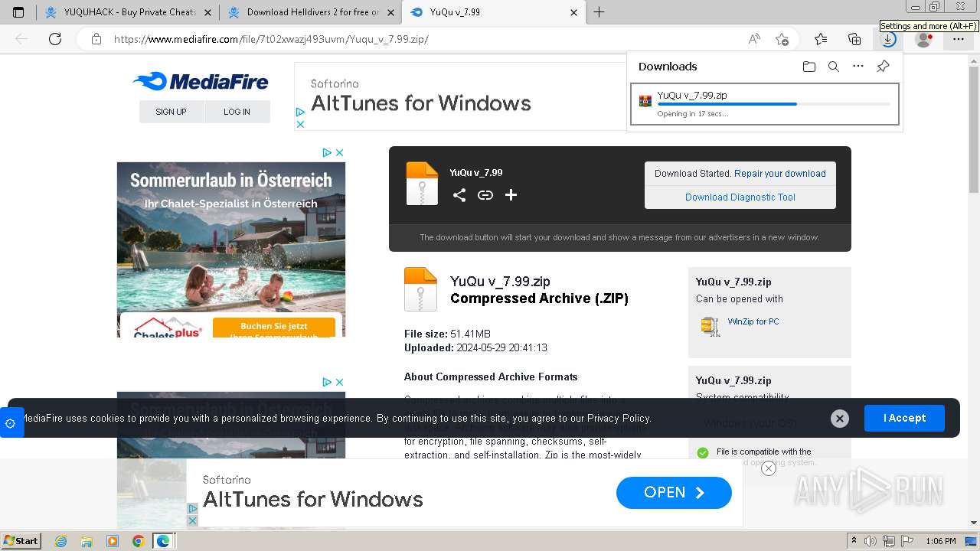Image resolution: width=980 pixels, height=551 pixels.
Task: Open Download Diagnostic Tool link
Action: coord(740,197)
